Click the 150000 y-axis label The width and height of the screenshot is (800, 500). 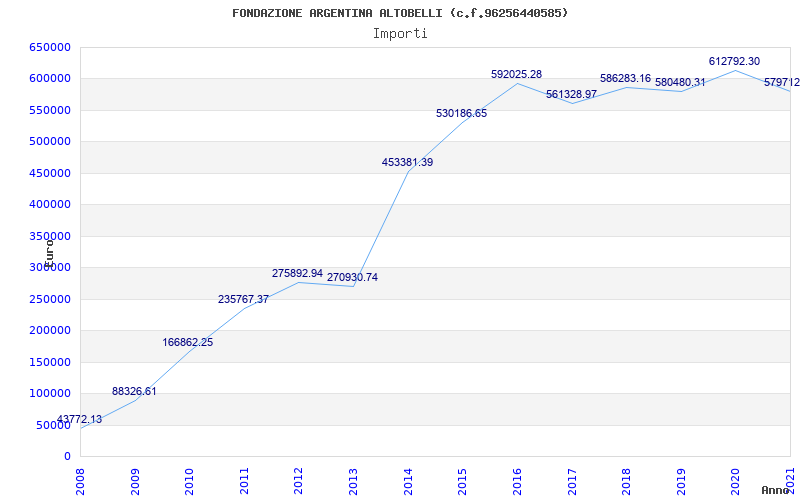50,362
